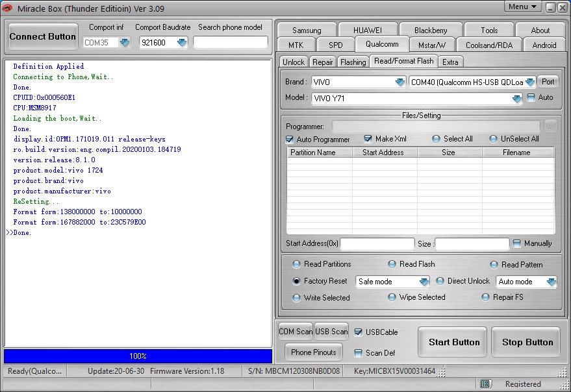The image size is (571, 392).
Task: Open the Flashing sub-tab
Action: (353, 62)
